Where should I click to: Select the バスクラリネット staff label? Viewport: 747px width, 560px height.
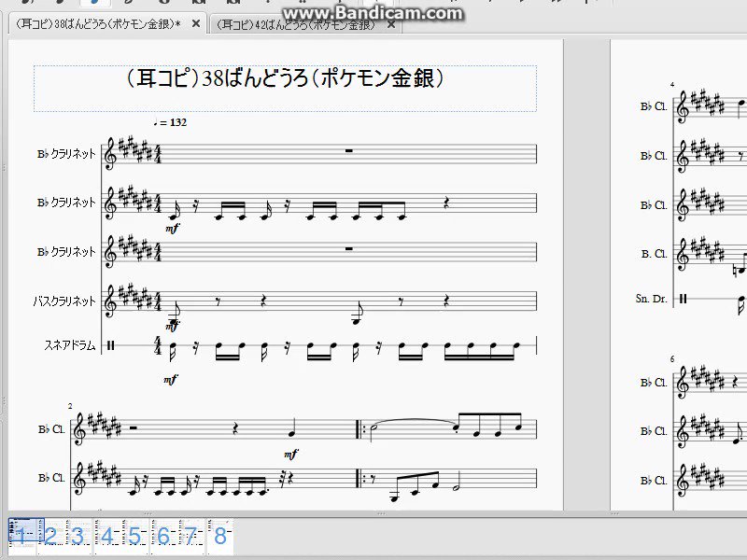pyautogui.click(x=64, y=301)
